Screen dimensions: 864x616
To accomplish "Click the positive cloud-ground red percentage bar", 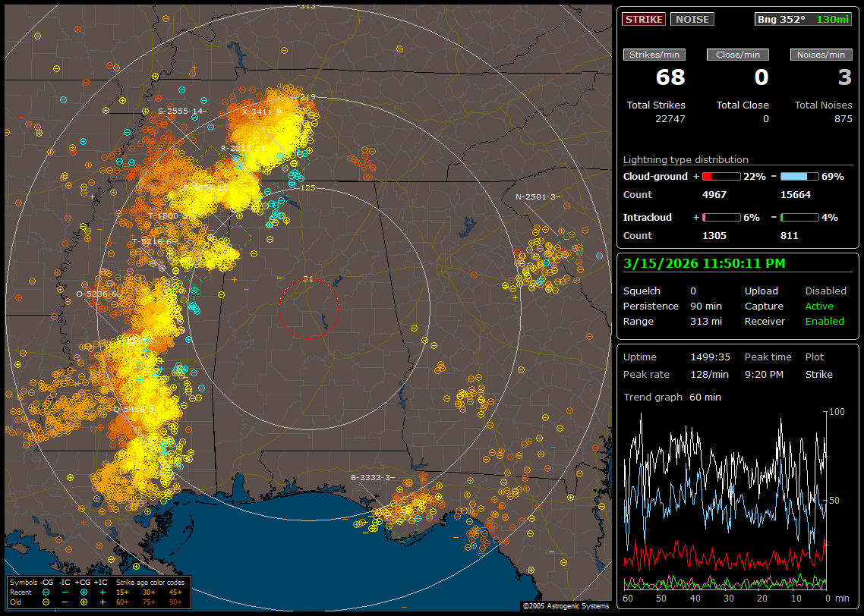I will point(721,176).
